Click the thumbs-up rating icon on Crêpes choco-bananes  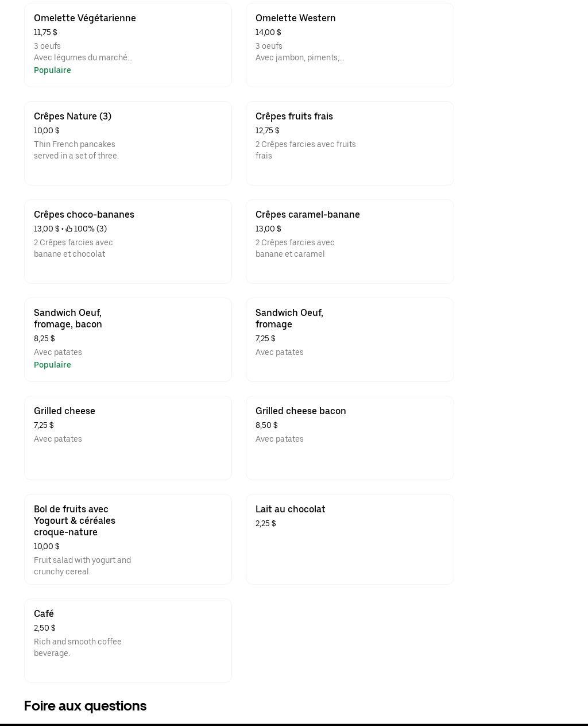(x=69, y=229)
